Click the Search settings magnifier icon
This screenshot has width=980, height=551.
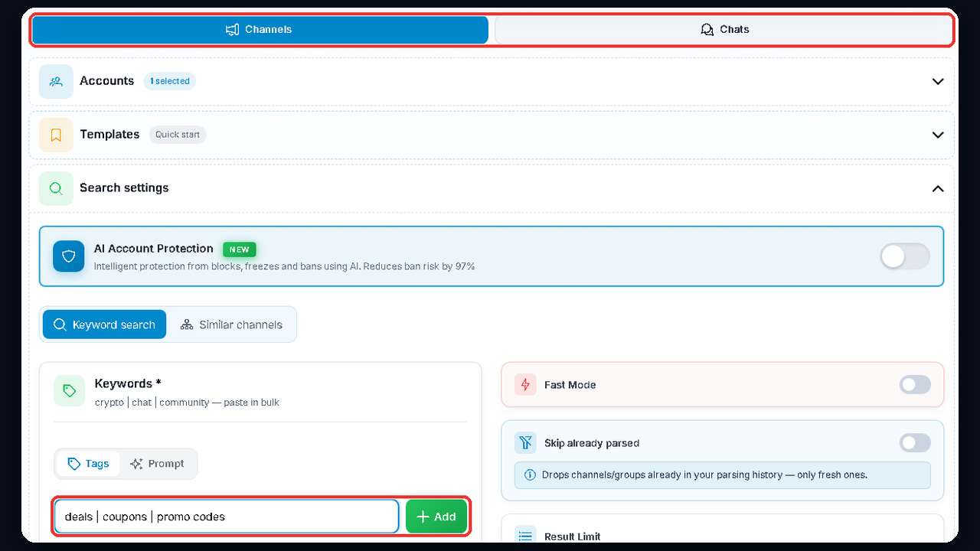(x=56, y=188)
